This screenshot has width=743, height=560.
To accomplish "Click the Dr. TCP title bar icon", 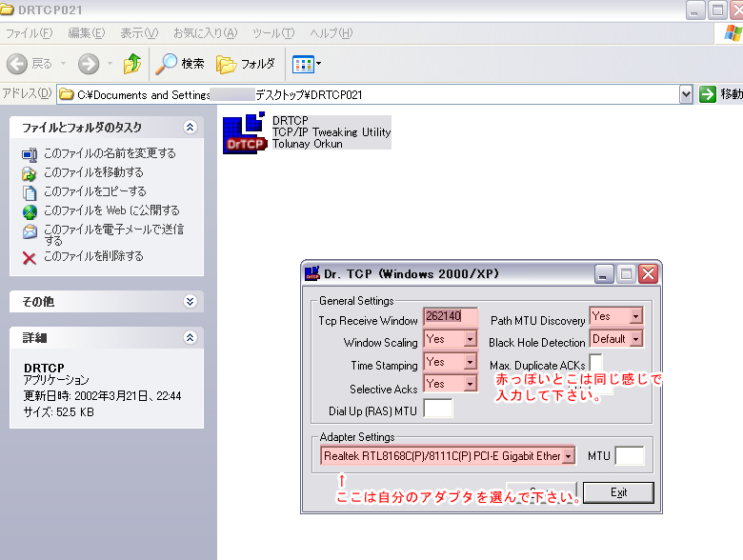I will tap(311, 273).
